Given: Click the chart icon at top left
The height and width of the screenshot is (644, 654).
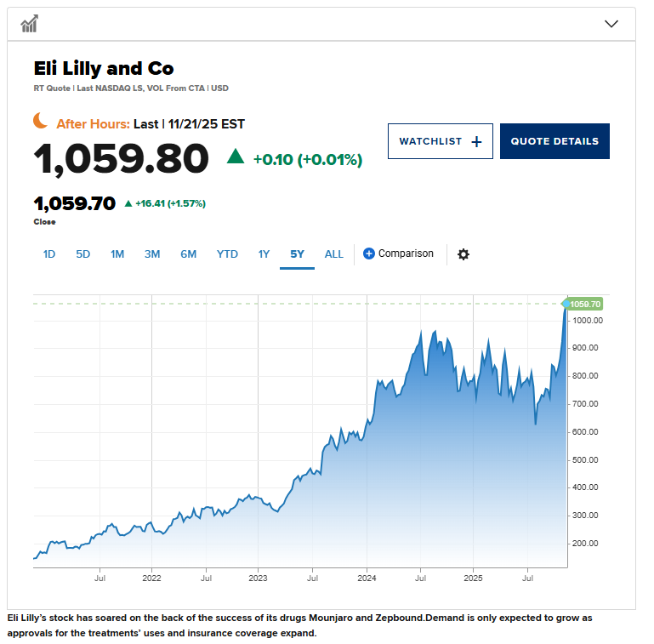Looking at the screenshot, I should 30,24.
